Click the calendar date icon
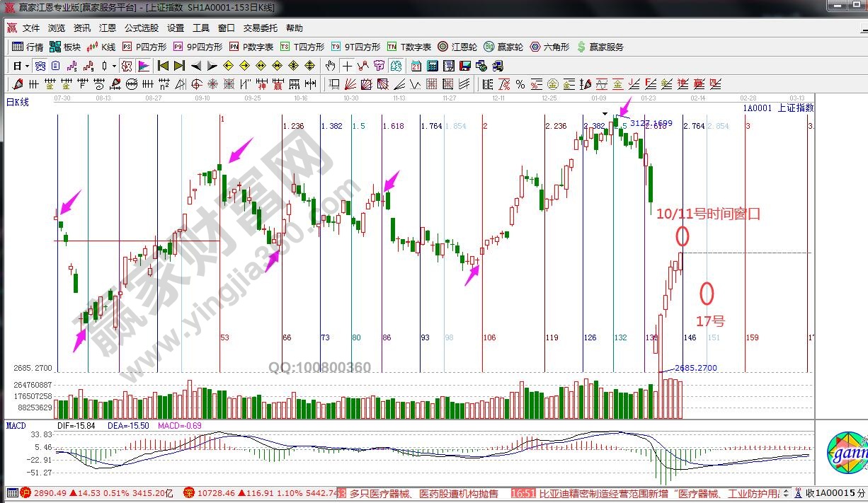 pos(416,66)
